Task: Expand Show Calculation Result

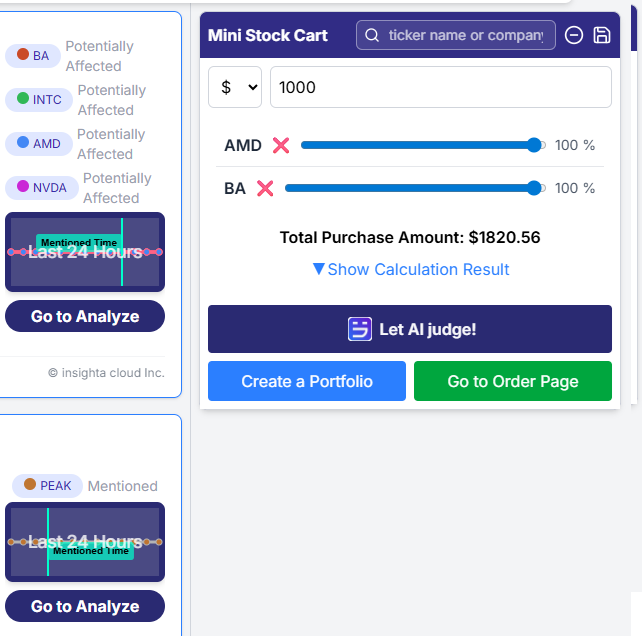Action: 411,269
